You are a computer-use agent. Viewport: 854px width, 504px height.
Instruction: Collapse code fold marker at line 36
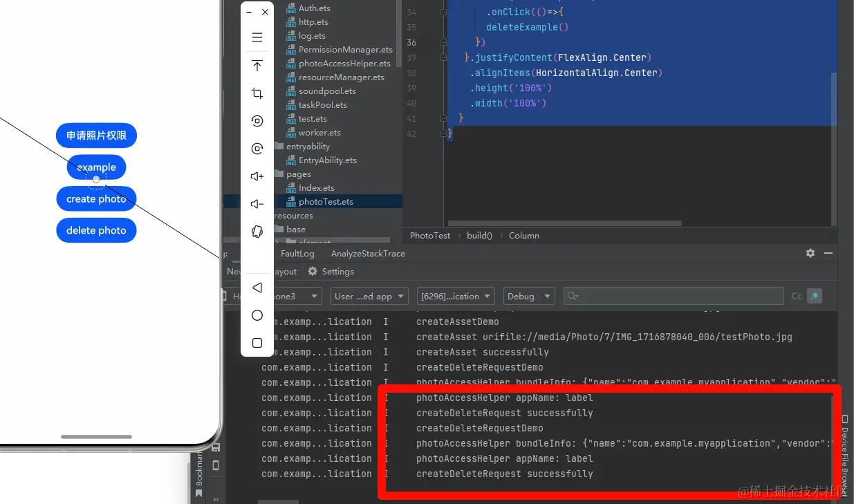(x=443, y=43)
